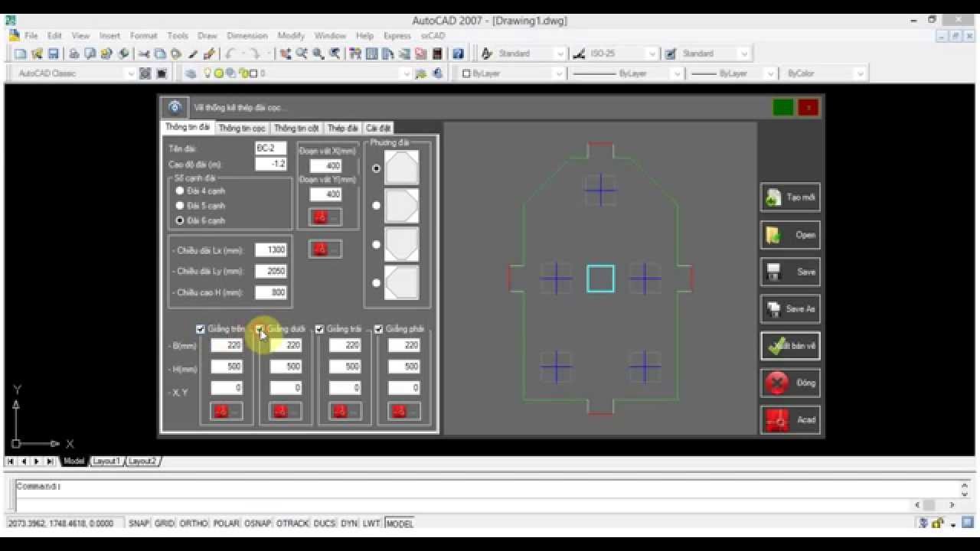The width and height of the screenshot is (980, 551).
Task: Select the Đài 5 cạnh radio button
Action: click(180, 205)
